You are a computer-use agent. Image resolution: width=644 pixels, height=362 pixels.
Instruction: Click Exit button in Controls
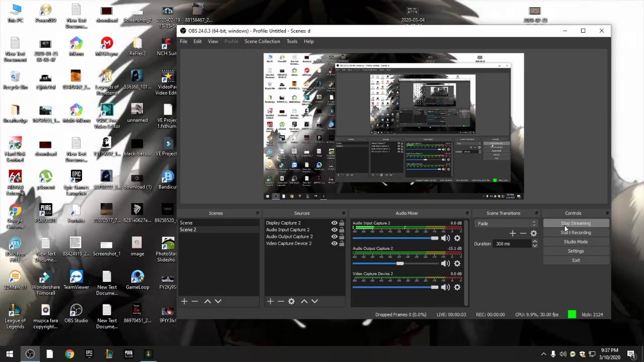click(x=576, y=260)
